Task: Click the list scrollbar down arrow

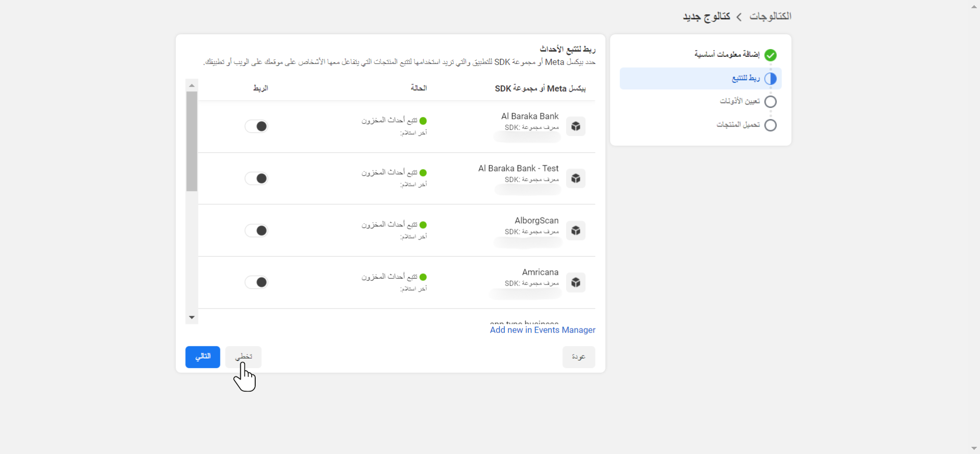Action: click(192, 317)
